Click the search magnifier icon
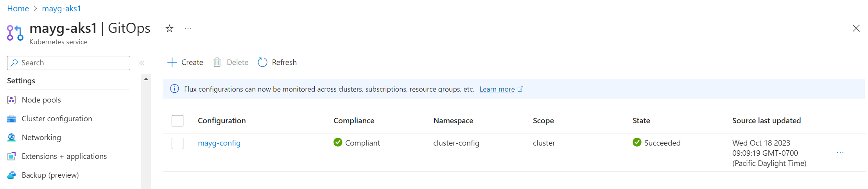Viewport: 868px width, 189px height. point(14,63)
